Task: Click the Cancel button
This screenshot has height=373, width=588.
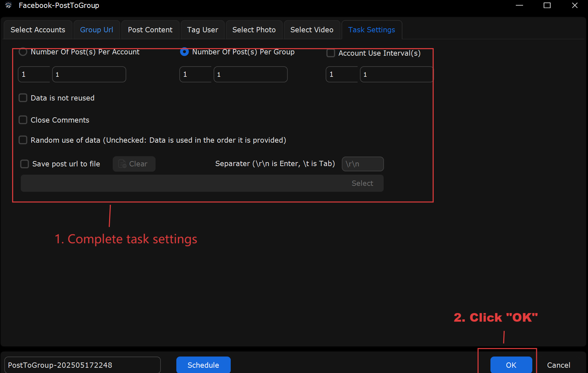Action: coord(559,365)
